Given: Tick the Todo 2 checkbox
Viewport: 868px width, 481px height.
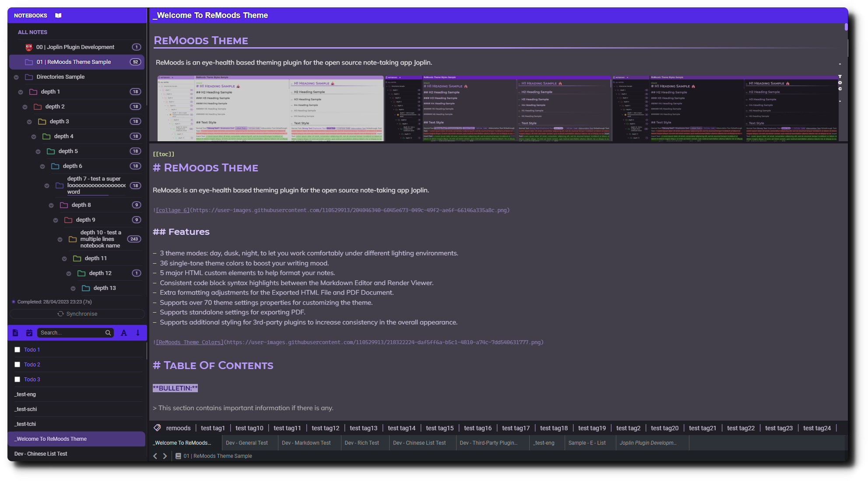Looking at the screenshot, I should 18,365.
